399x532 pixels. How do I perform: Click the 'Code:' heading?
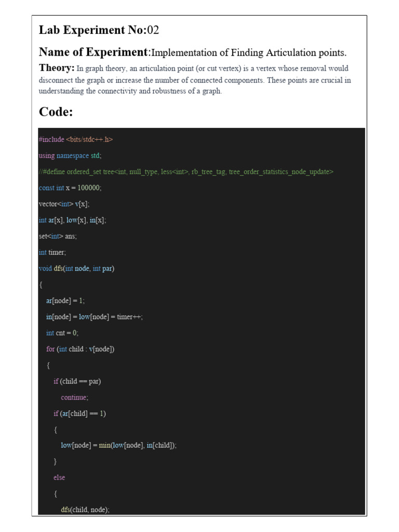(56, 112)
